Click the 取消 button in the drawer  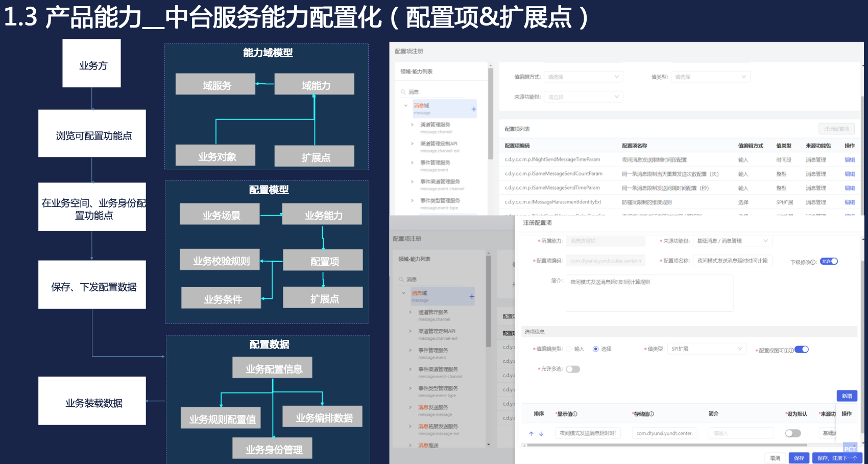775,458
